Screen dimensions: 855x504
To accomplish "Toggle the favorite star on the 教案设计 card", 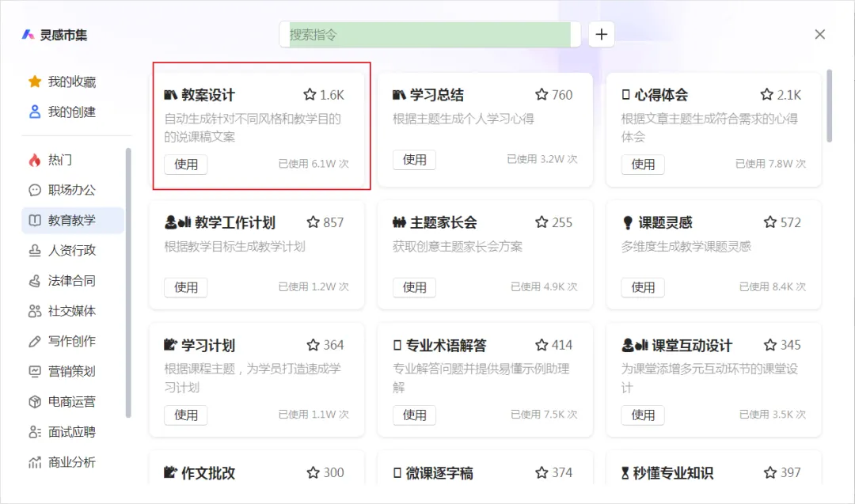I will pos(309,94).
